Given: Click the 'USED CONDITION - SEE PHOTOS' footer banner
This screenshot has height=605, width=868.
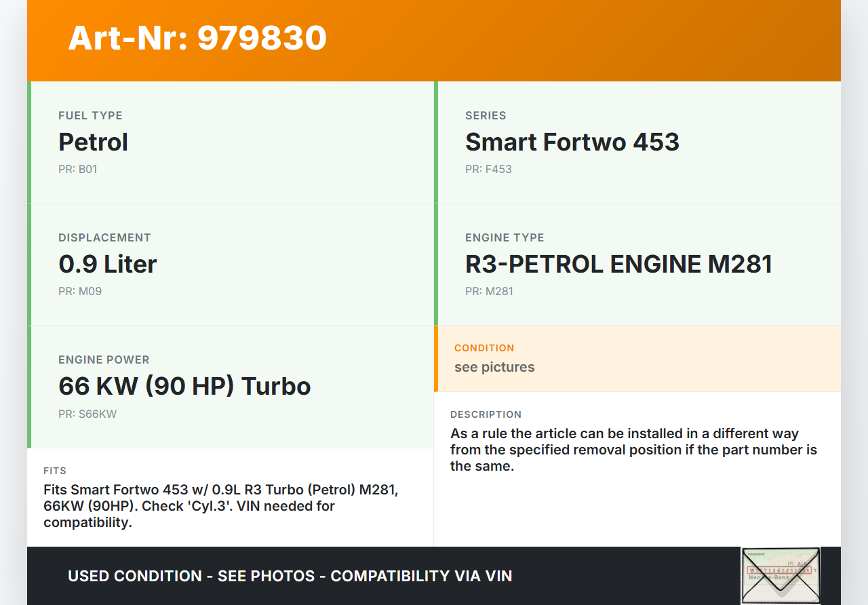Looking at the screenshot, I should point(290,576).
